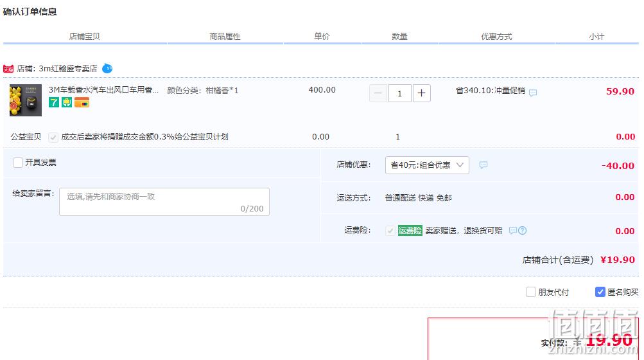Viewport: 644px width, 360px height.
Task: Click the orange credit card badge
Action: (82, 102)
